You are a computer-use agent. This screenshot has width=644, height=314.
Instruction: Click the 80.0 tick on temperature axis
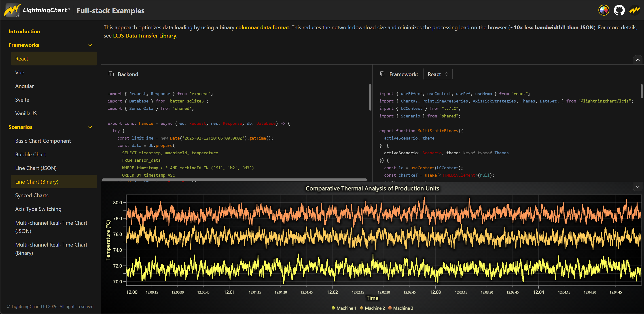pyautogui.click(x=117, y=203)
